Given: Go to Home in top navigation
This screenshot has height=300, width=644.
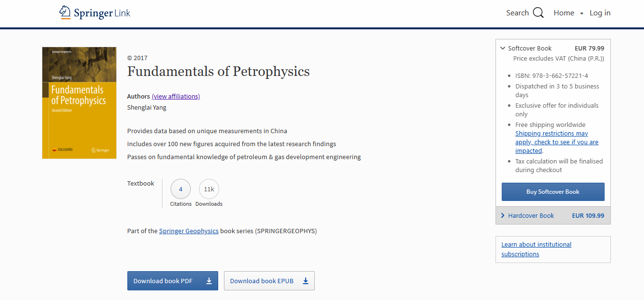Looking at the screenshot, I should [x=564, y=13].
